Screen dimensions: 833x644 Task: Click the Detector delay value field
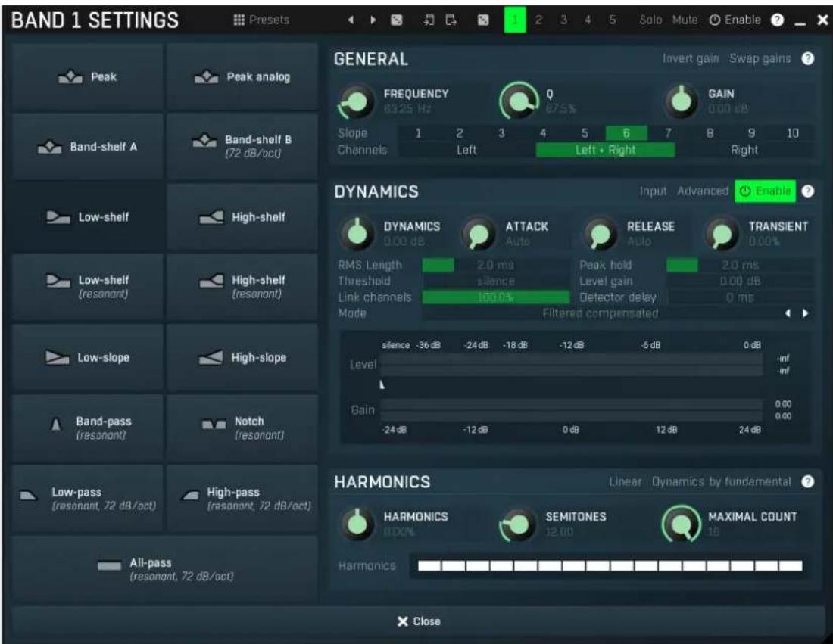click(x=740, y=297)
